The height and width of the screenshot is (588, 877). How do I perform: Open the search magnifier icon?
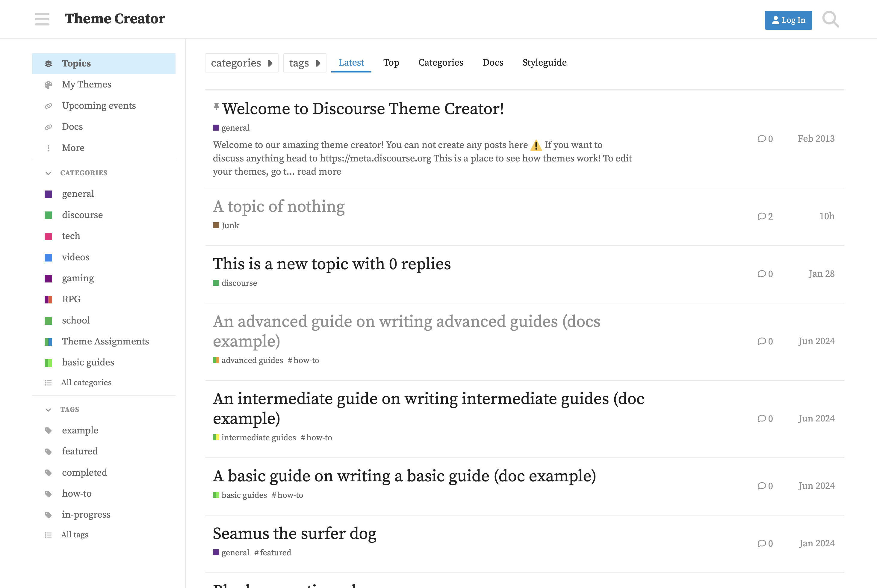[x=831, y=19]
